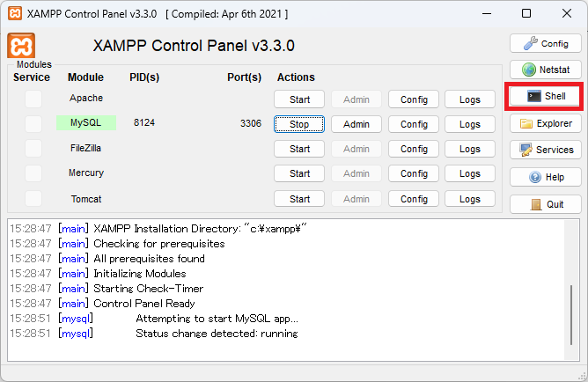Start the Tomcat module
The image size is (588, 382).
299,199
